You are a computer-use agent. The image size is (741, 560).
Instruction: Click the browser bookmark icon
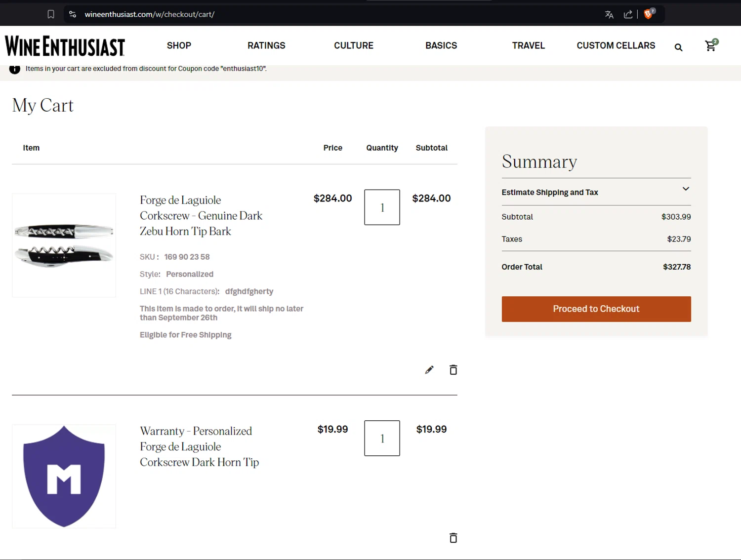click(50, 14)
